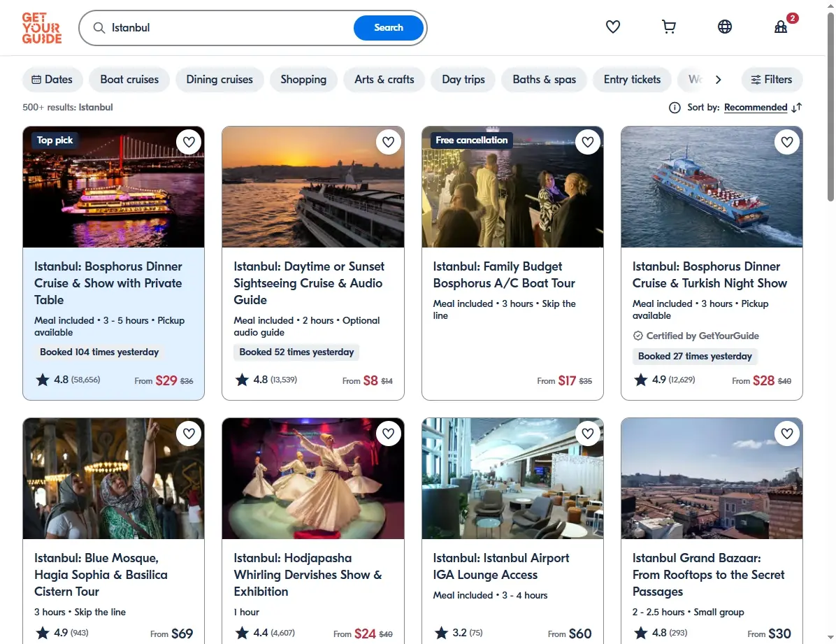The image size is (836, 644).
Task: Click the page vertical scrollbar
Action: [830, 107]
